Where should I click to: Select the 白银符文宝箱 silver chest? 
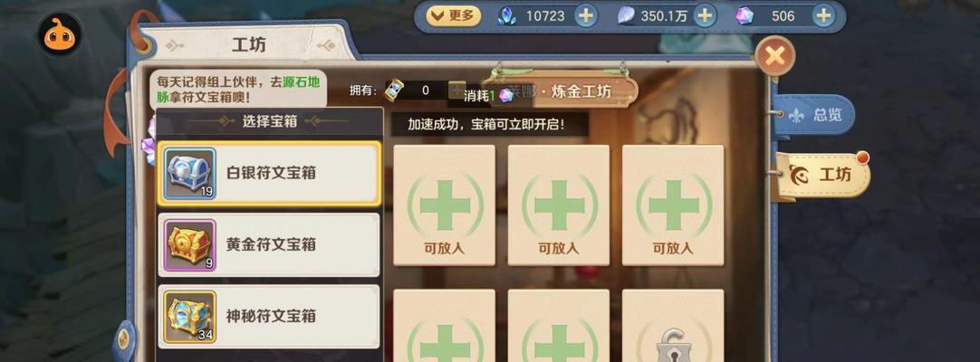tap(269, 174)
